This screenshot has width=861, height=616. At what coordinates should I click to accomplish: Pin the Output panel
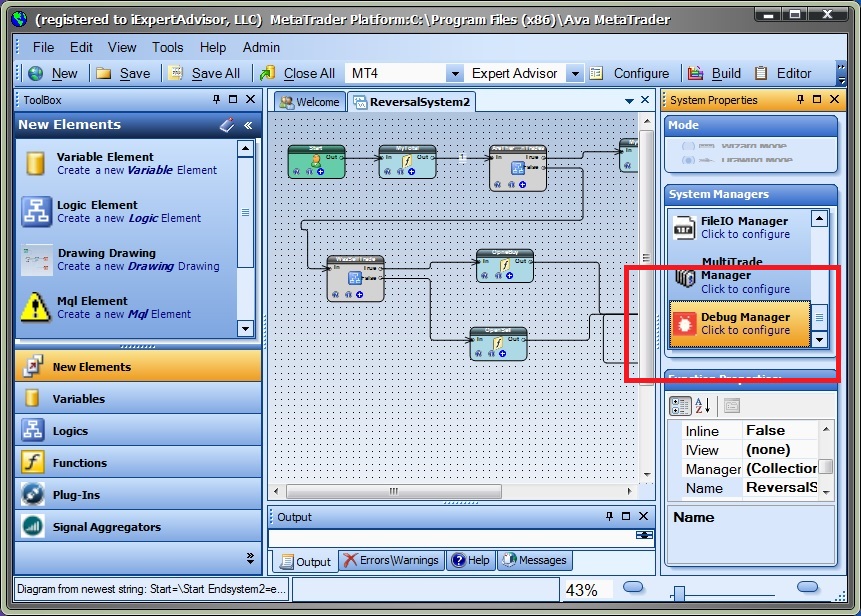pyautogui.click(x=609, y=516)
